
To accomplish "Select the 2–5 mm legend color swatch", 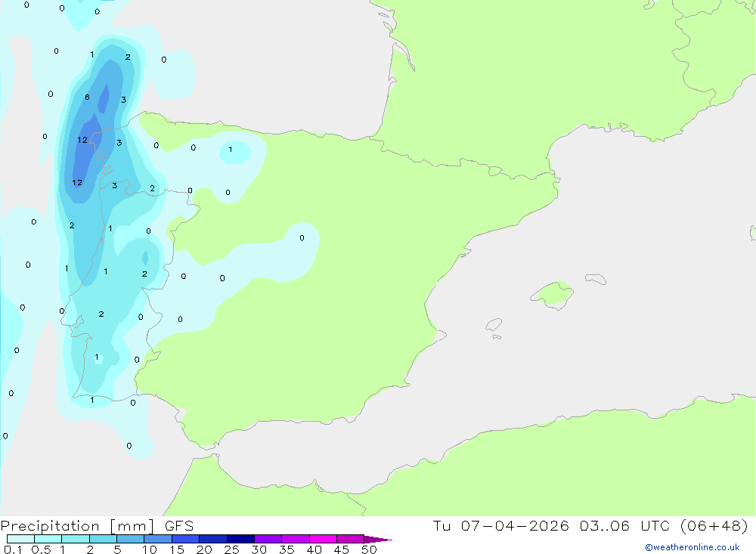I will (103, 539).
